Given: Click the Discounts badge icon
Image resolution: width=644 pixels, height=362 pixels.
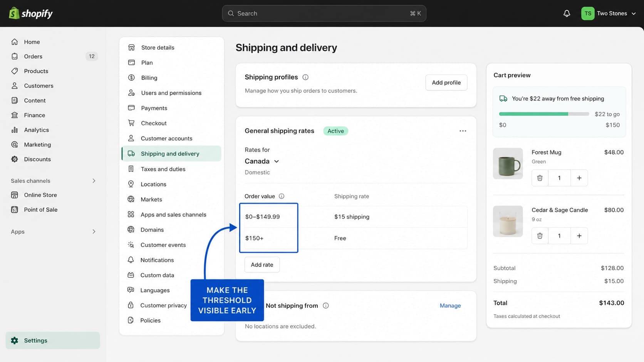Looking at the screenshot, I should click(x=15, y=159).
